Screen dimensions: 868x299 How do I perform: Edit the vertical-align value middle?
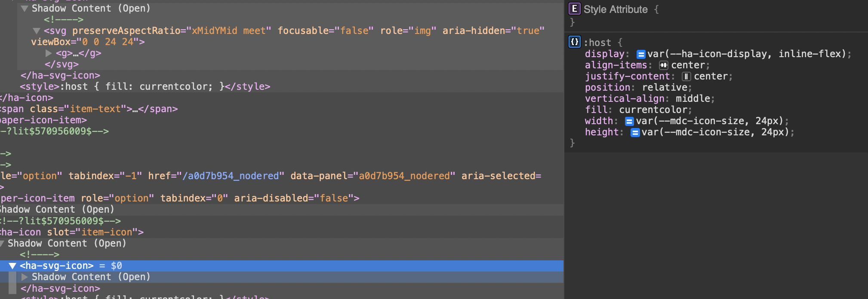tap(693, 99)
